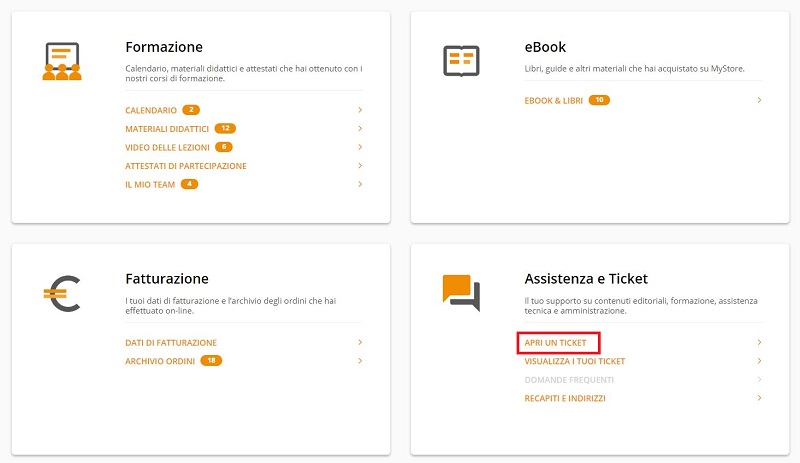The height and width of the screenshot is (463, 800).
Task: Click the greyed-out Domande Frequenti entry
Action: click(569, 380)
